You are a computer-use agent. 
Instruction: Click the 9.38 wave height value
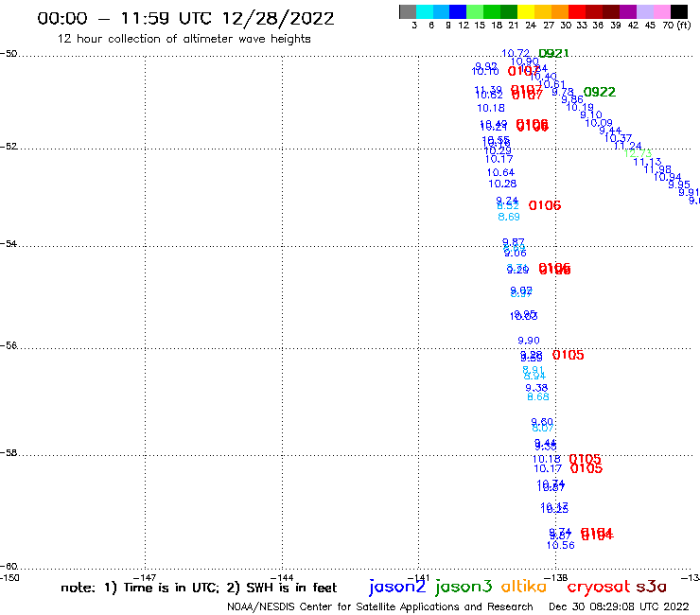coord(536,388)
